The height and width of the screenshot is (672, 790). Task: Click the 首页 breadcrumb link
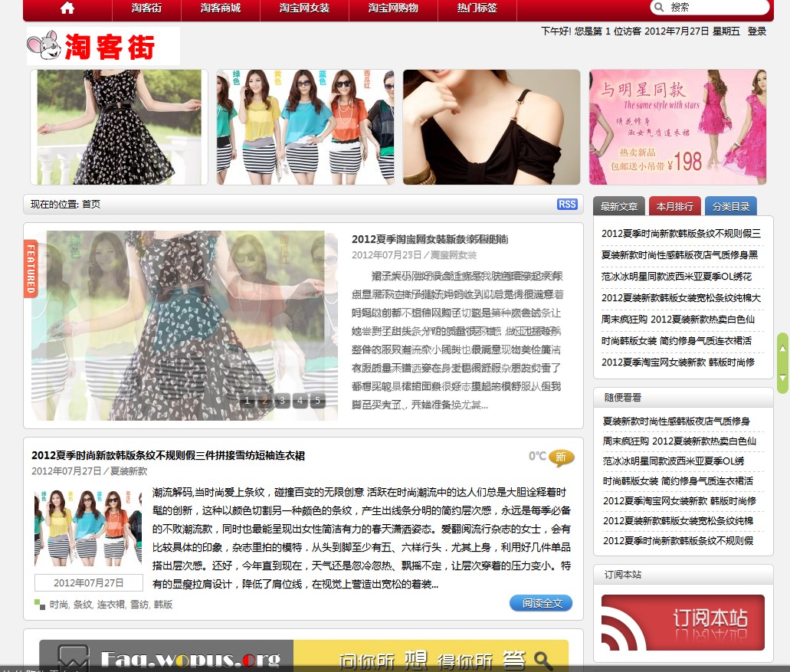click(91, 204)
